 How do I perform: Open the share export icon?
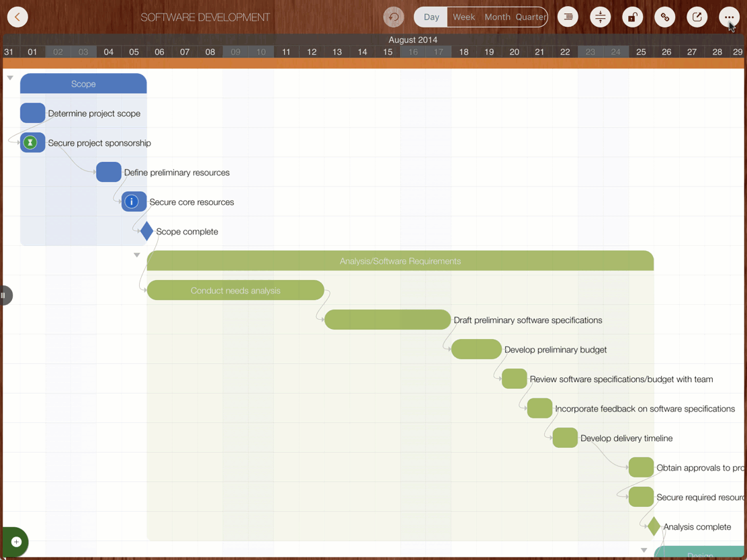pyautogui.click(x=697, y=17)
